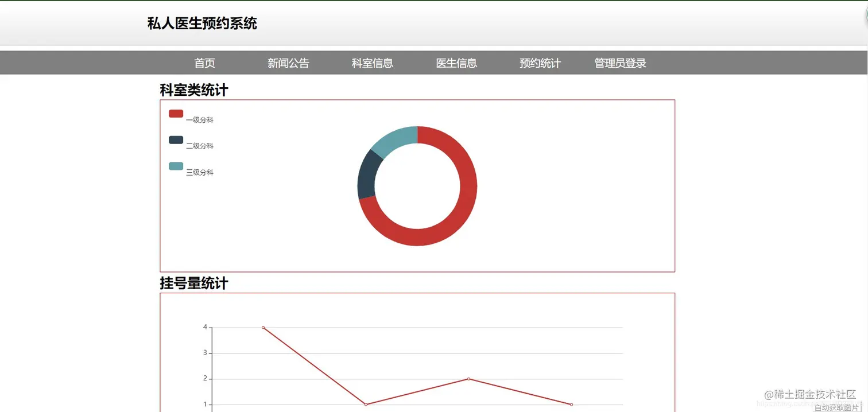Toggle the red 一级分科 legend swatch
This screenshot has width=868, height=412.
[176, 114]
